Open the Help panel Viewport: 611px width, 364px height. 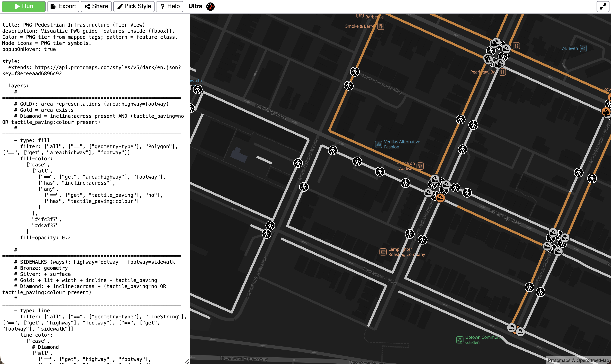tap(170, 6)
